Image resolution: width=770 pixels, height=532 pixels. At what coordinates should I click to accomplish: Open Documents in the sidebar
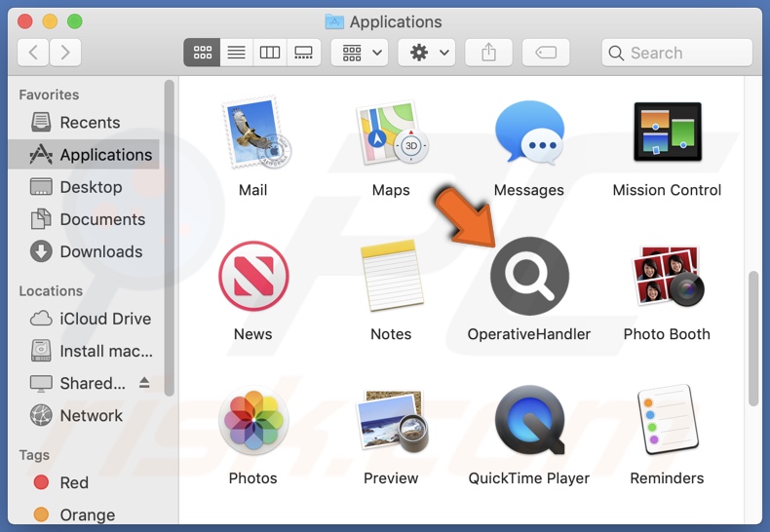point(84,219)
